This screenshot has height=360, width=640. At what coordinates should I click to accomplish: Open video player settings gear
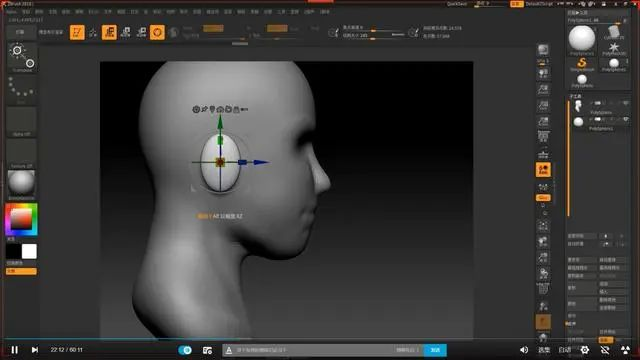click(585, 350)
